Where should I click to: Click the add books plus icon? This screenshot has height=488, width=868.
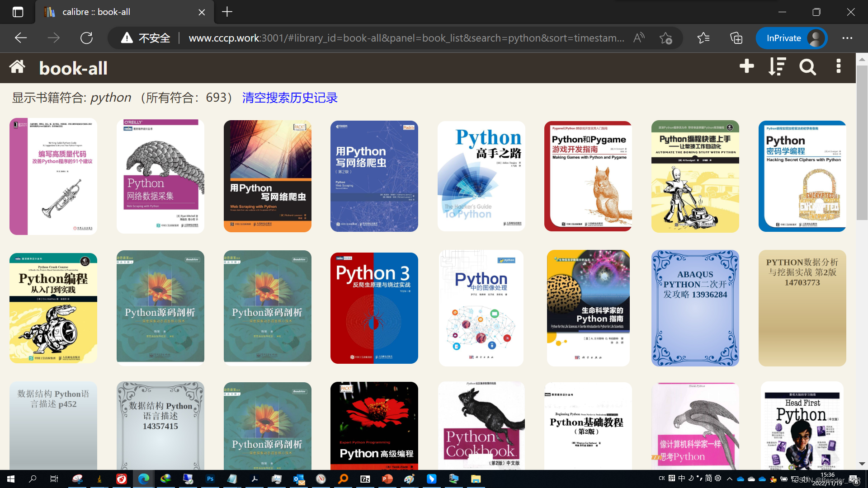point(746,66)
